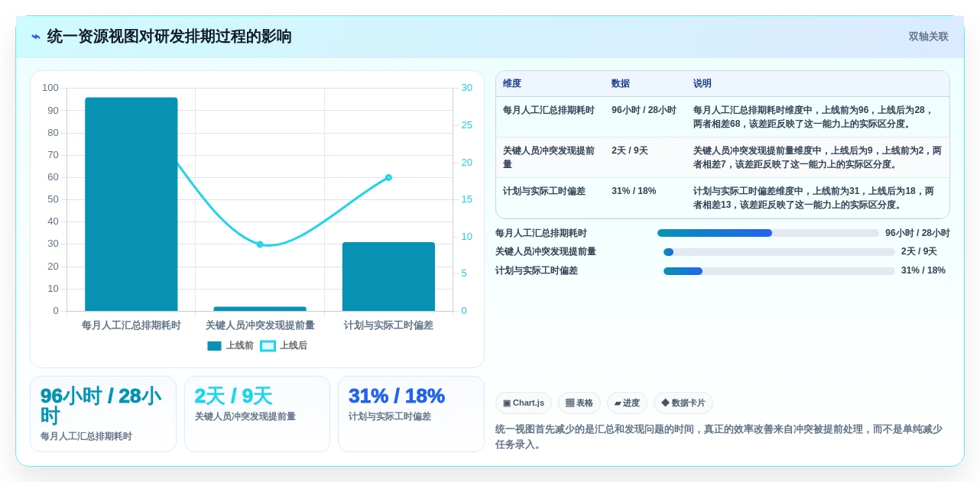This screenshot has width=980, height=482.
Task: Click right axis value 30
Action: coord(466,88)
